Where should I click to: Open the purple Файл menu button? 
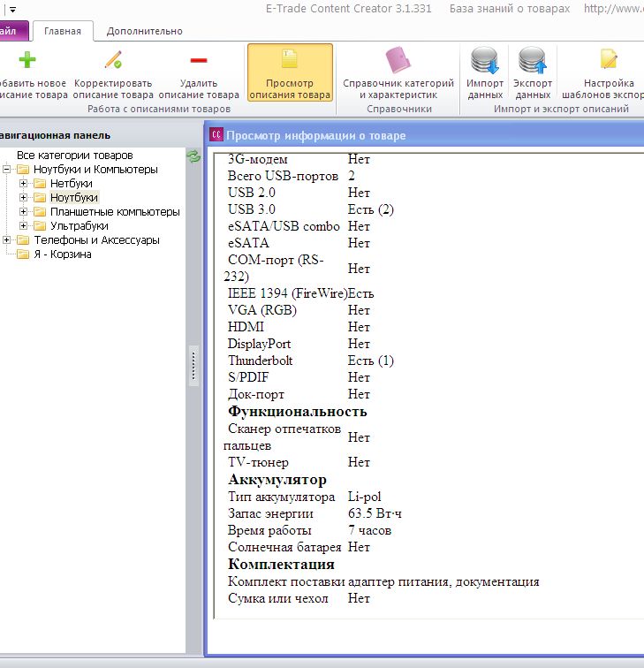point(12,31)
